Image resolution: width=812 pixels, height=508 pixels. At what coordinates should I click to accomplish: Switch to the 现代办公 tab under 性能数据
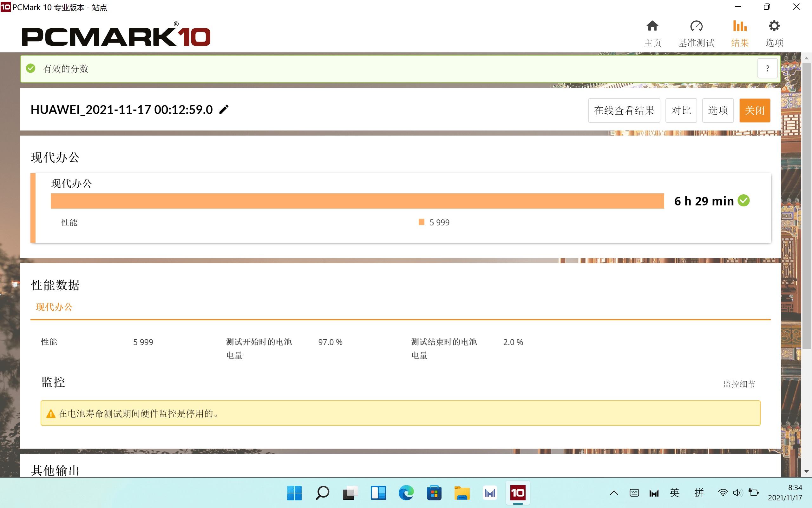tap(54, 307)
